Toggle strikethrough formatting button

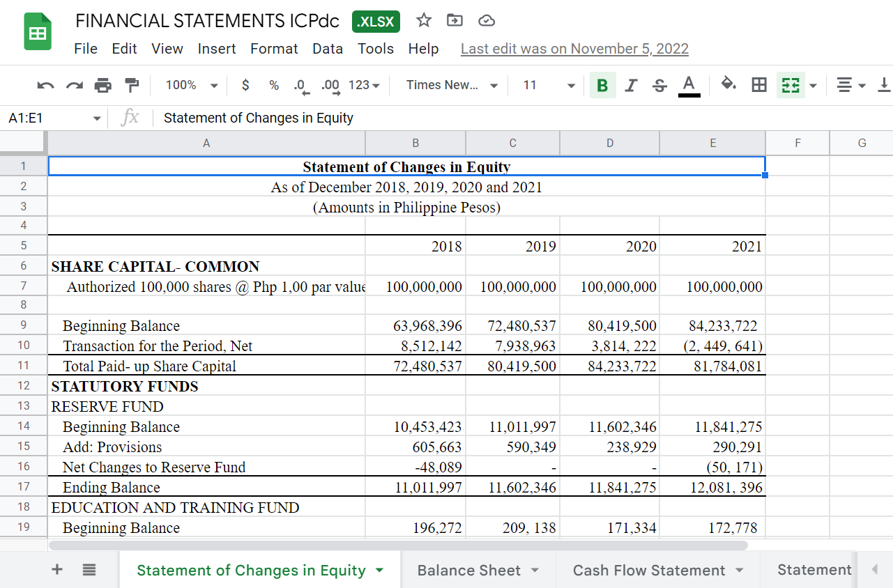coord(659,85)
